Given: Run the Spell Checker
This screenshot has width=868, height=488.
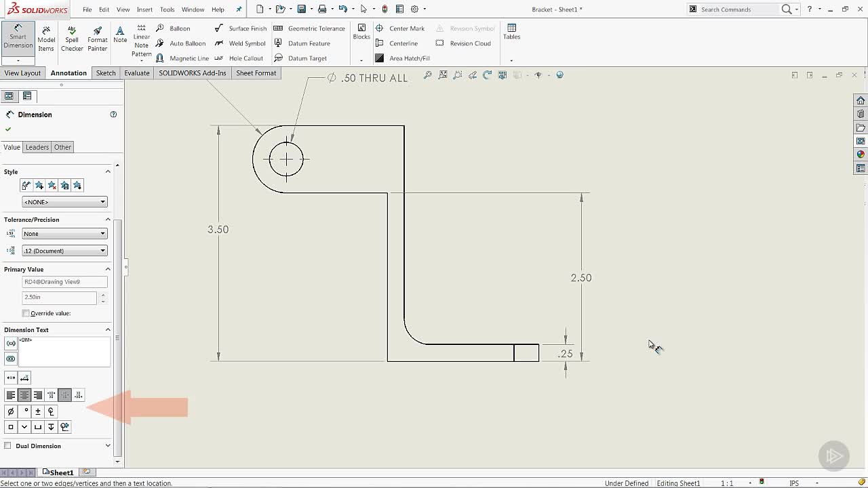Looking at the screenshot, I should coord(72,39).
